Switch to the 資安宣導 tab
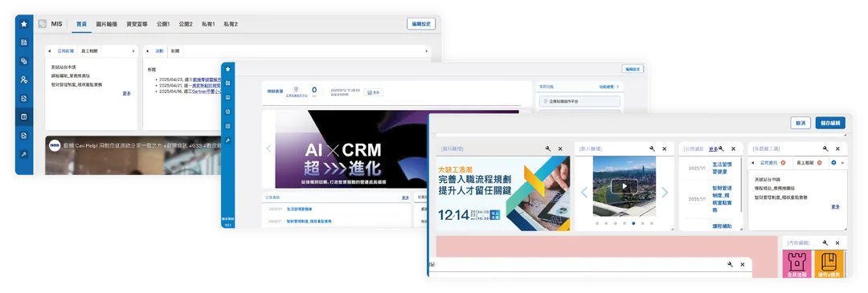Image resolution: width=868 pixels, height=293 pixels. [x=136, y=24]
